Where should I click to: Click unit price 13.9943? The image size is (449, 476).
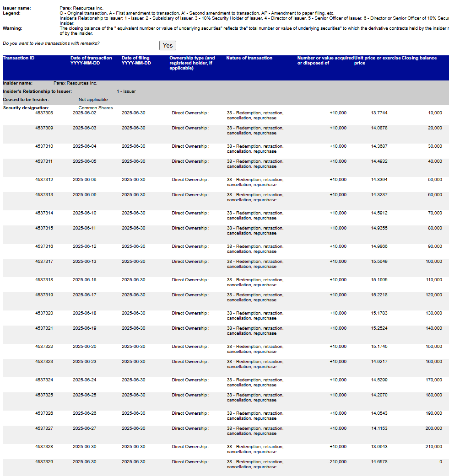(379, 447)
